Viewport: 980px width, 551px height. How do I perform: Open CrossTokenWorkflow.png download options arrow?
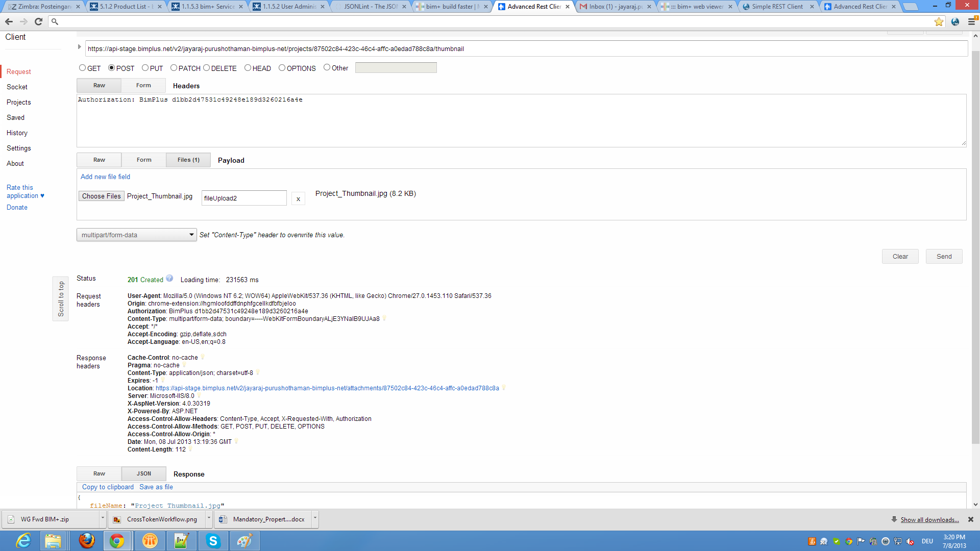point(209,519)
